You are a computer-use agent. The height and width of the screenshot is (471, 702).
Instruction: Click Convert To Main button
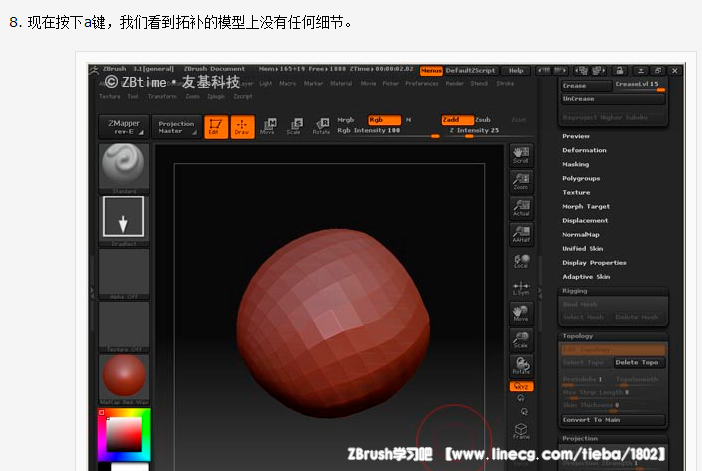click(x=612, y=420)
